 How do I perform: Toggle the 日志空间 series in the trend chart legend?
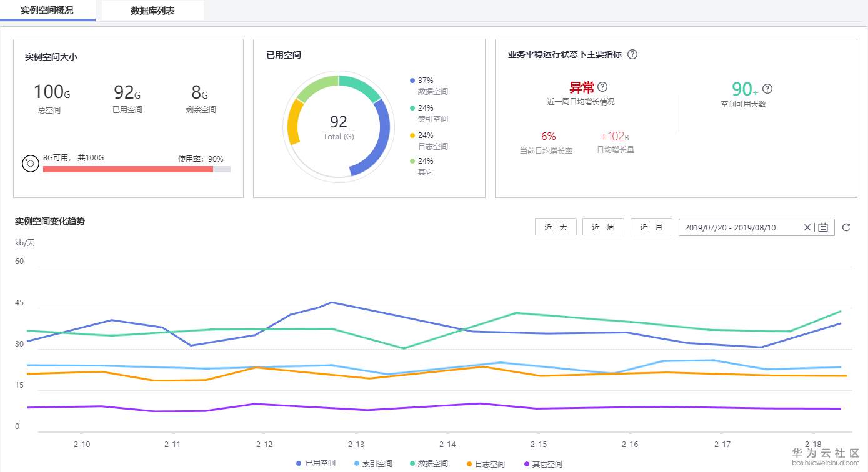tap(486, 464)
